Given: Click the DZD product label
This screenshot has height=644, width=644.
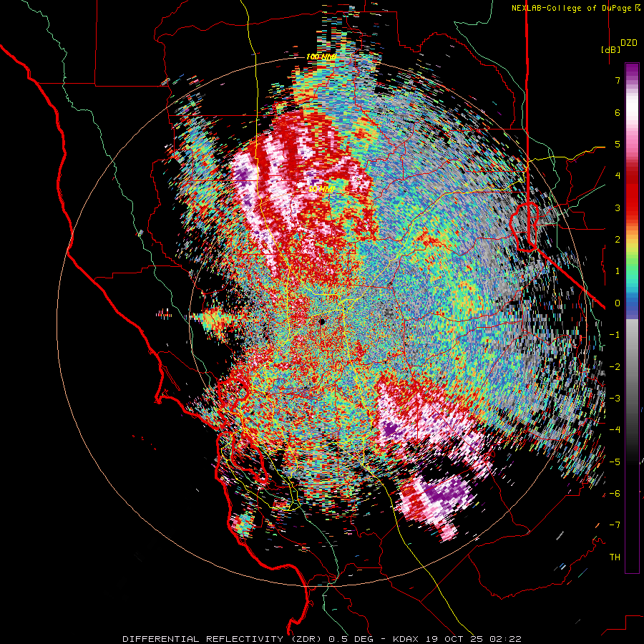Looking at the screenshot, I should (x=629, y=43).
